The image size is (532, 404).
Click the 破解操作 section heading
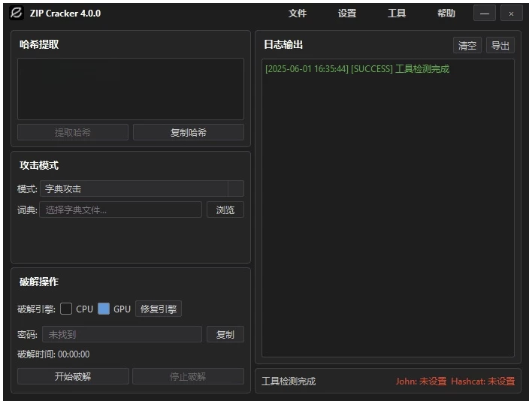(x=39, y=282)
